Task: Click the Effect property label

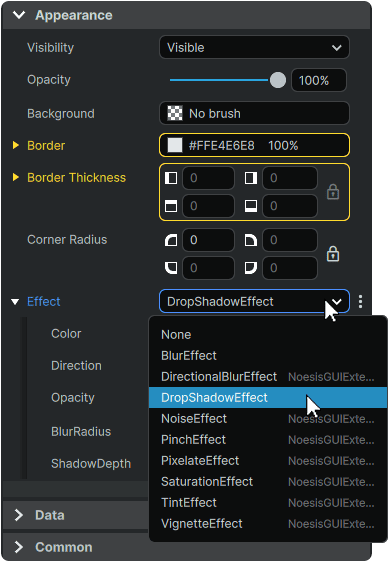Action: click(x=44, y=301)
